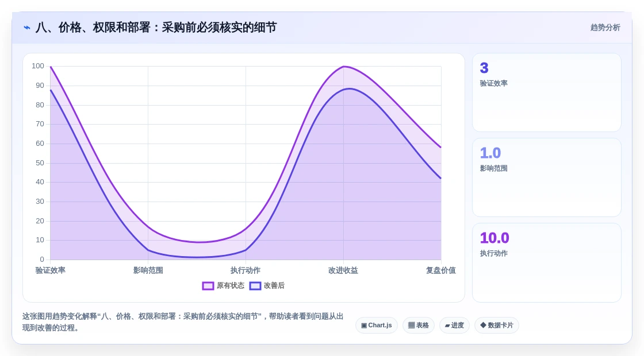Click the diamond icon in 数据卡片 tag
The height and width of the screenshot is (356, 644).
pyautogui.click(x=483, y=325)
